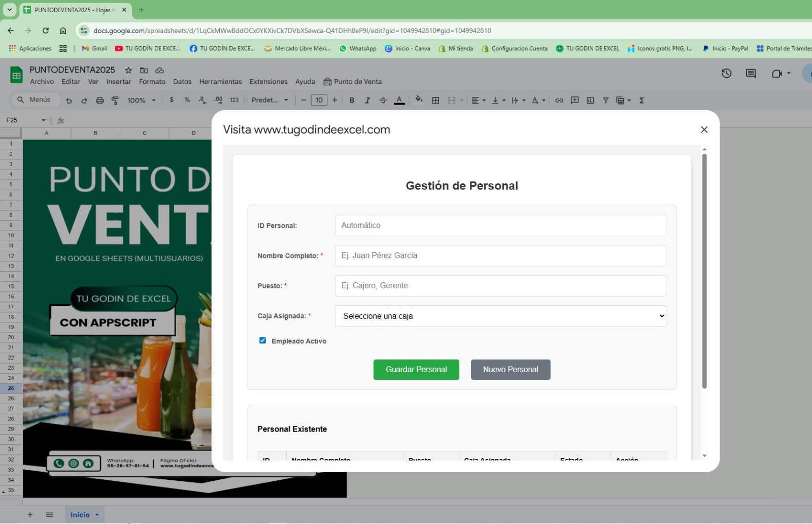
Task: Reload the browser page
Action: (x=46, y=30)
